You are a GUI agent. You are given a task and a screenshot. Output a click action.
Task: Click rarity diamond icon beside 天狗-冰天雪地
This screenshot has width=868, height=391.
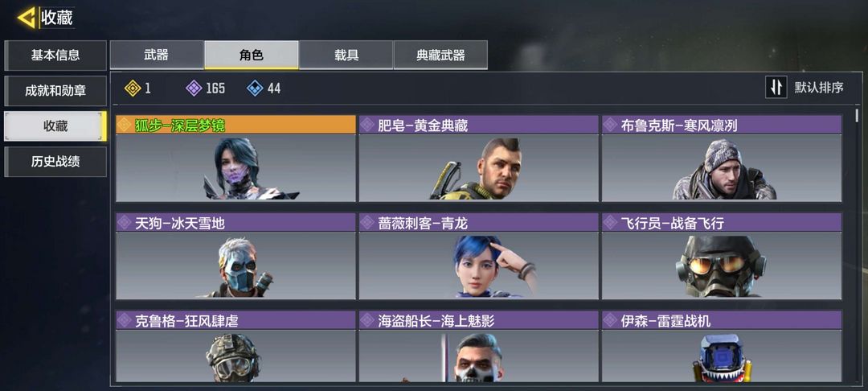coord(124,223)
